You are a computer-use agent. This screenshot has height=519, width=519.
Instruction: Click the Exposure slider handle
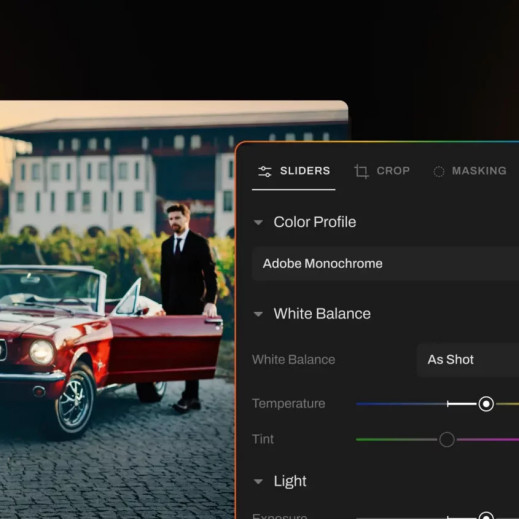point(486,515)
